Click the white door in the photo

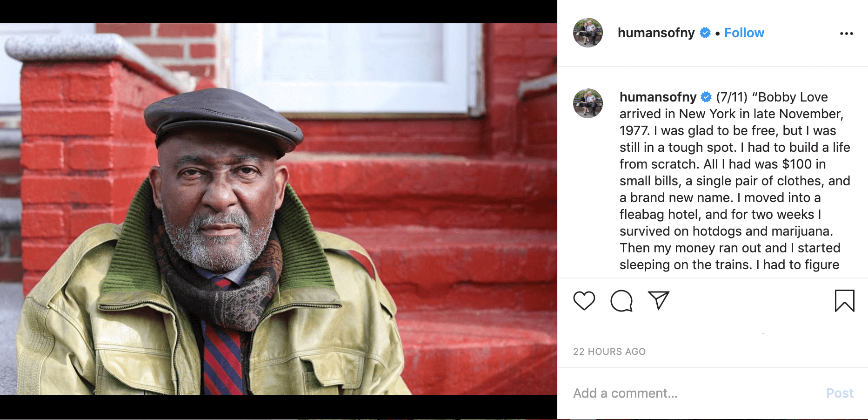(354, 68)
